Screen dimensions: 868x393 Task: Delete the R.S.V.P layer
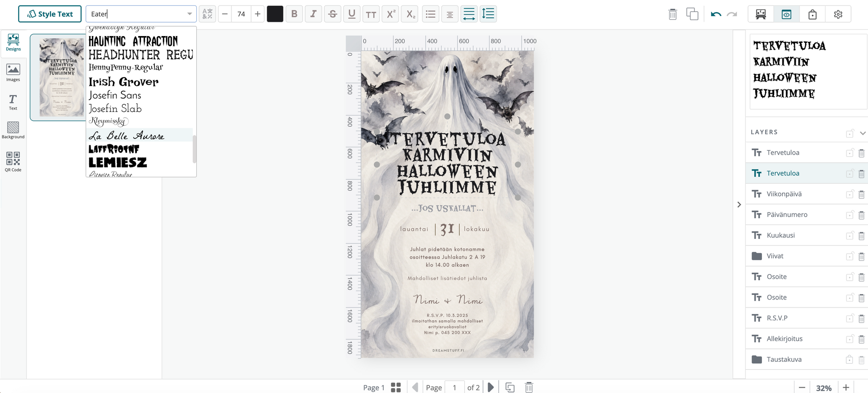[861, 319]
